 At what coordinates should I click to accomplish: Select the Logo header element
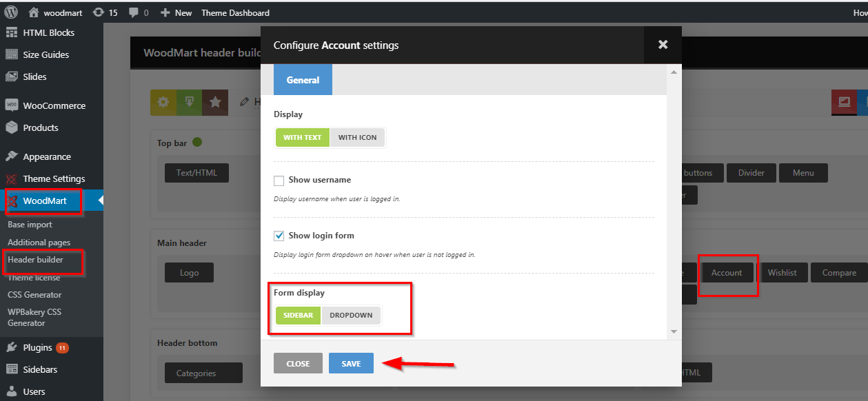(x=189, y=273)
